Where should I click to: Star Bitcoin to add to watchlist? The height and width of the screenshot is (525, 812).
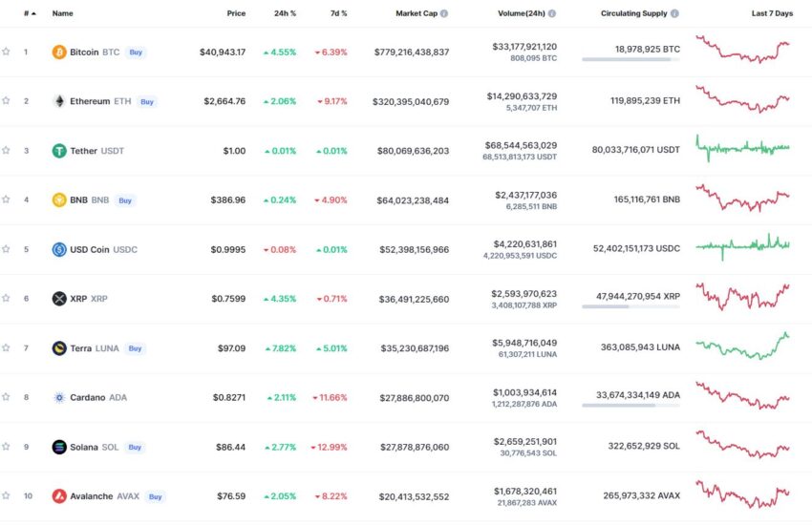[7, 52]
